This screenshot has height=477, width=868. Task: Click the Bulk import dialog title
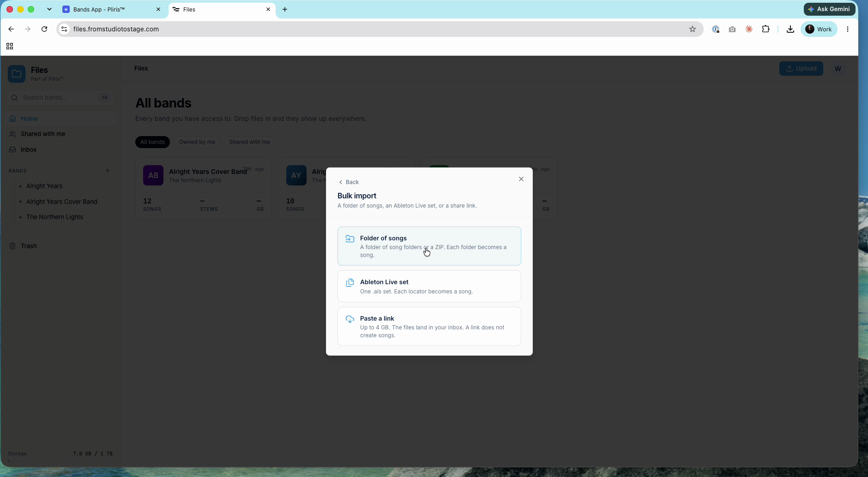357,196
